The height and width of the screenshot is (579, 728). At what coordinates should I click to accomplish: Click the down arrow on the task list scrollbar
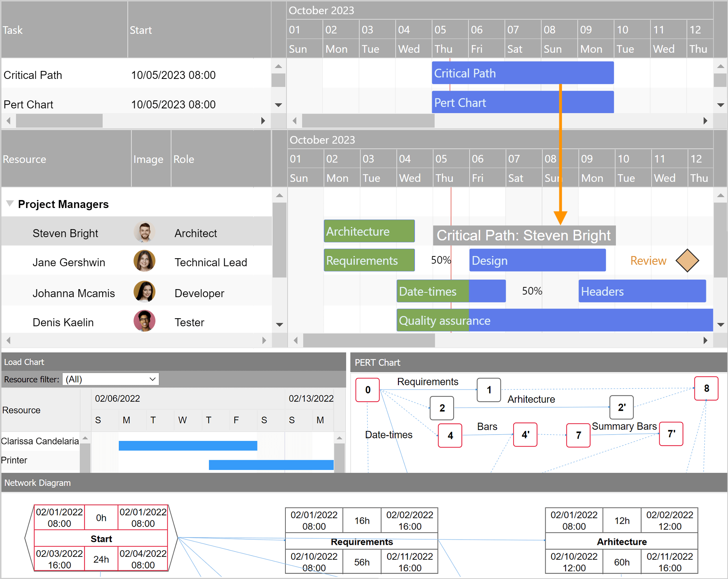[x=278, y=105]
